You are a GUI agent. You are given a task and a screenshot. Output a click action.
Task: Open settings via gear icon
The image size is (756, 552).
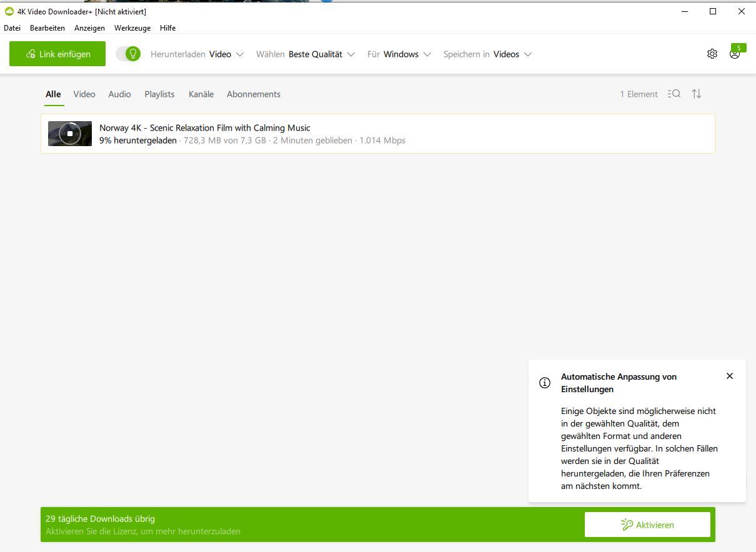[712, 54]
